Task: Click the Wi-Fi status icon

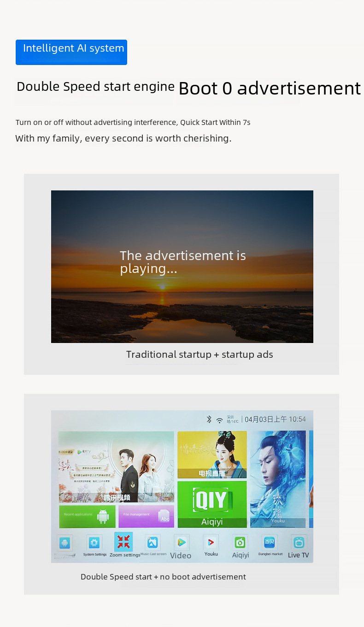Action: click(x=220, y=420)
